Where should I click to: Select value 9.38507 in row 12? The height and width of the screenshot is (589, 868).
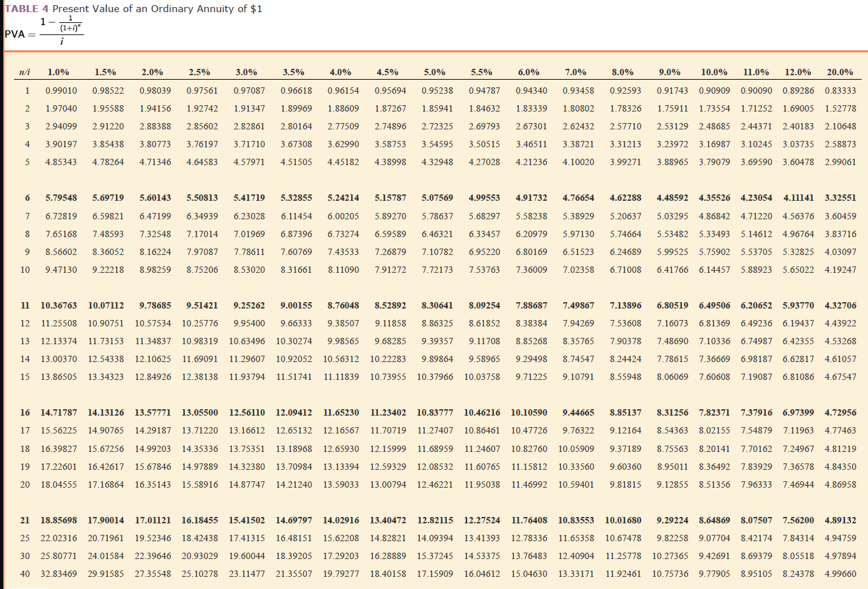(x=344, y=323)
